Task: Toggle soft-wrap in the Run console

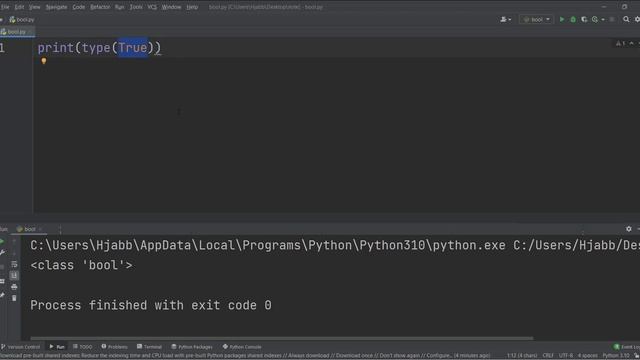Action: [x=14, y=264]
